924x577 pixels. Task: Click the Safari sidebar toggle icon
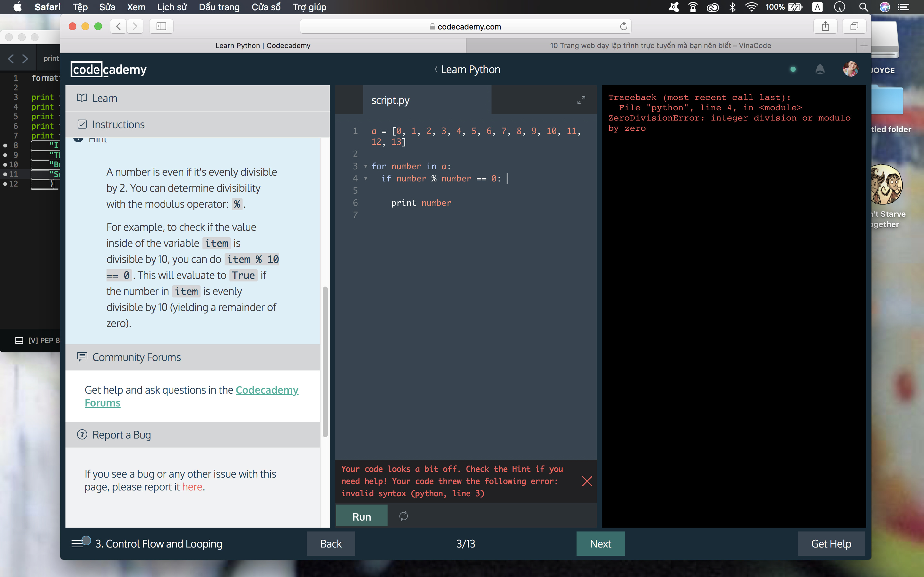click(x=161, y=26)
